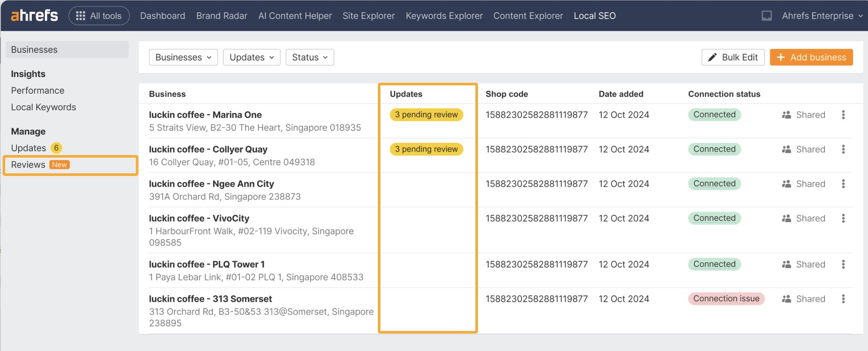Open luckin coffee - Collyer Quay business
The image size is (868, 351).
click(x=208, y=149)
